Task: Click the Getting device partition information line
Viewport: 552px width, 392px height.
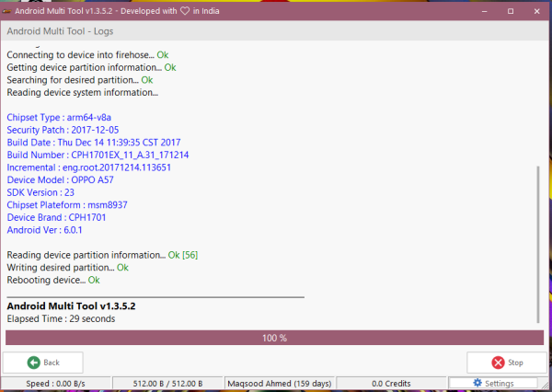Action: 91,67
